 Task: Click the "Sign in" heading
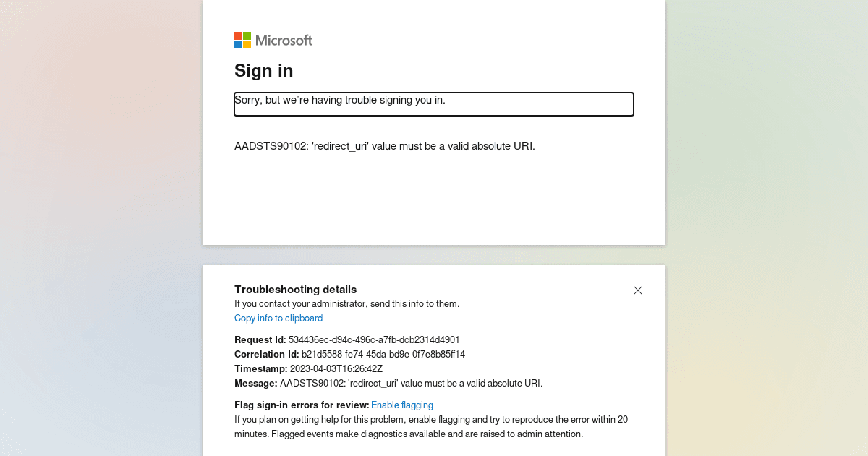point(264,71)
